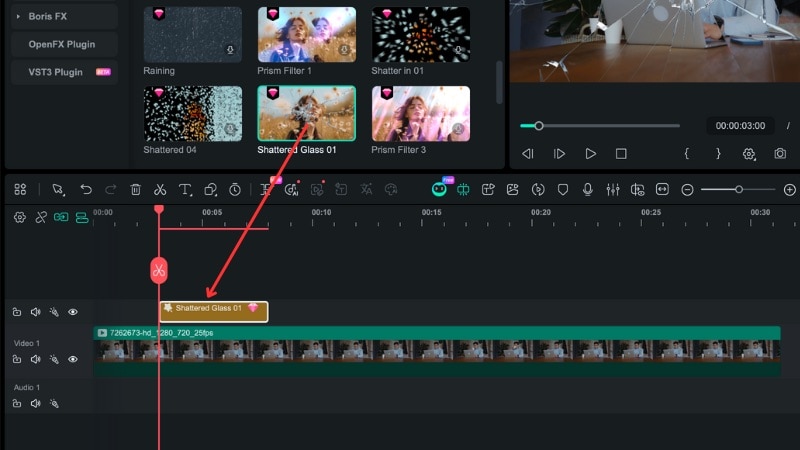Choose the Select arrow tool
The image size is (800, 450).
[x=58, y=190]
